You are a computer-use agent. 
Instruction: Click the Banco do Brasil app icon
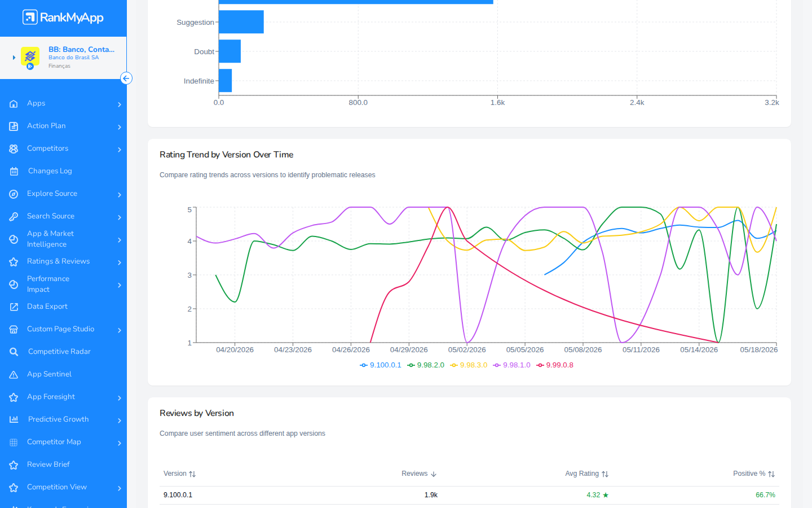(30, 57)
